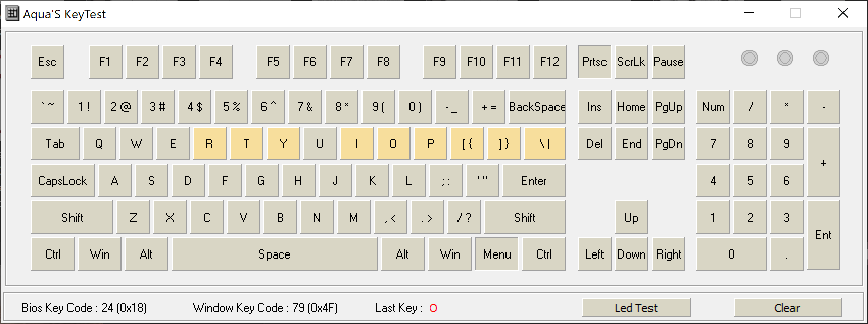Image resolution: width=868 pixels, height=324 pixels.
Task: Toggle the ScrLk key
Action: [x=631, y=62]
